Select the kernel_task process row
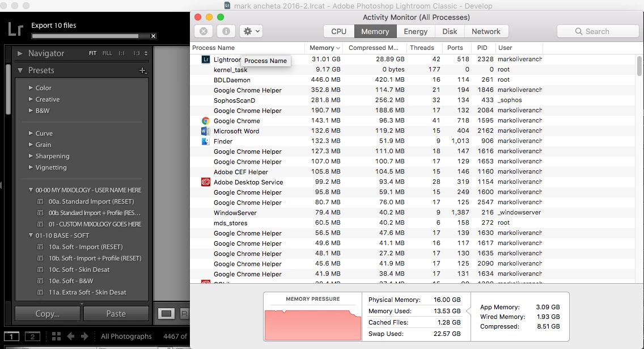The width and height of the screenshot is (644, 349). point(413,69)
